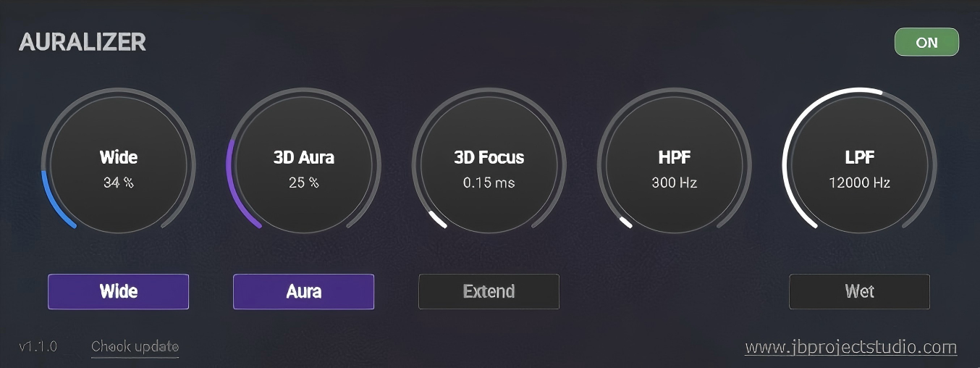Screen dimensions: 980x368
Task: Enable the Extend button
Action: [x=489, y=291]
